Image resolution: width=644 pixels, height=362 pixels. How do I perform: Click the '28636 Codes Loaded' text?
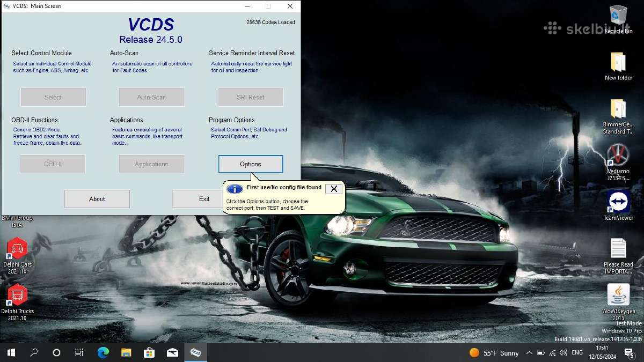270,23
